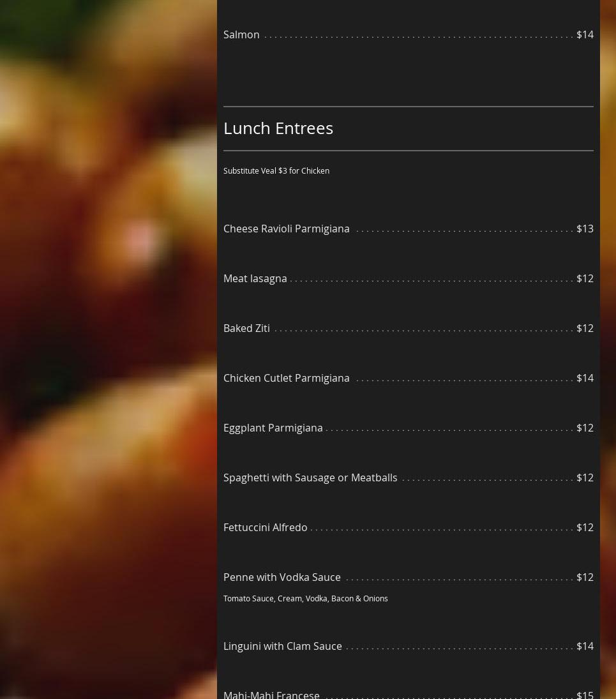
Task: Click the Salmon $14 price
Action: pos(585,34)
